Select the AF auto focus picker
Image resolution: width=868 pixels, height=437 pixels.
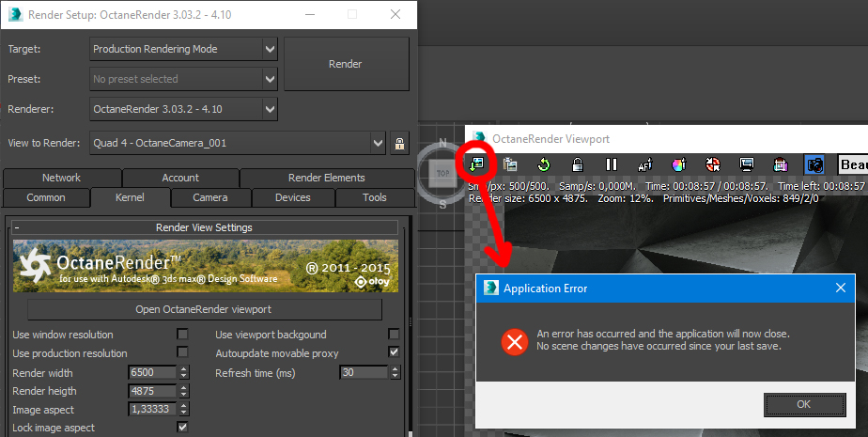pyautogui.click(x=645, y=164)
